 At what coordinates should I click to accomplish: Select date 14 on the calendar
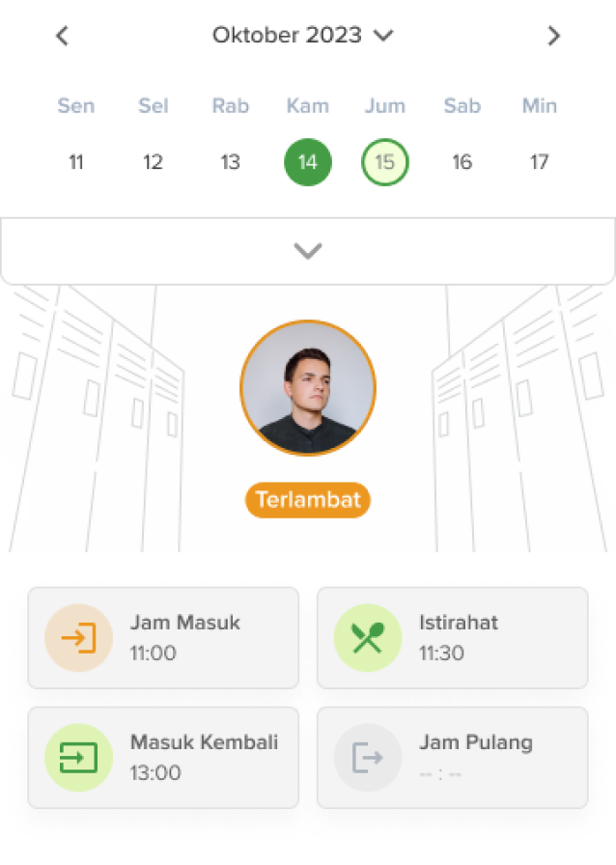308,162
